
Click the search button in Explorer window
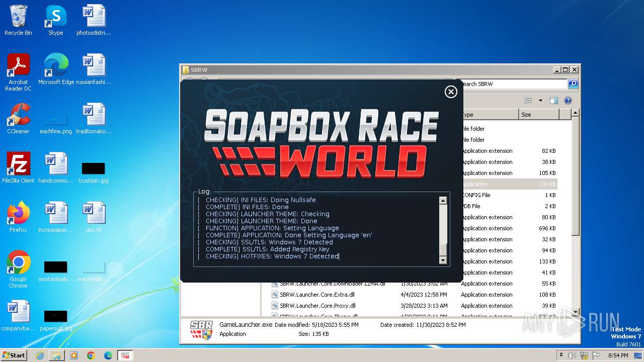pos(573,84)
